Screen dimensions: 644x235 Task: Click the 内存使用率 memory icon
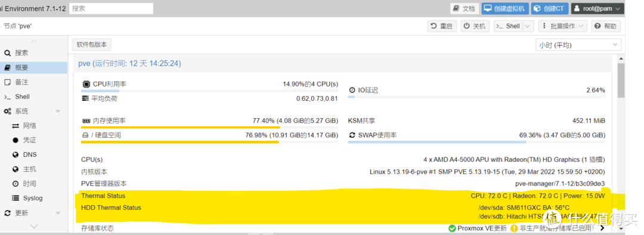86,121
